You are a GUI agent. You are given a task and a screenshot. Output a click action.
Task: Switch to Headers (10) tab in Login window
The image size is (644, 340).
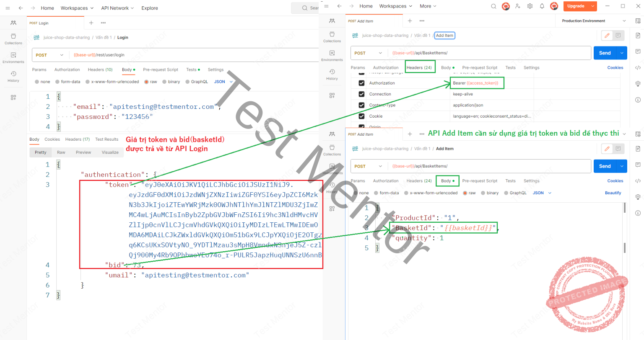tap(100, 70)
